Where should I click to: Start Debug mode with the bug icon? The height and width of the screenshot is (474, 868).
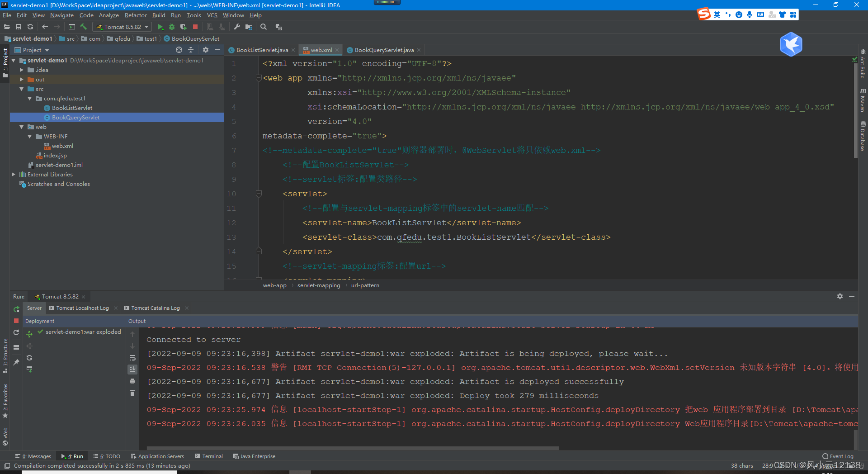click(x=172, y=27)
